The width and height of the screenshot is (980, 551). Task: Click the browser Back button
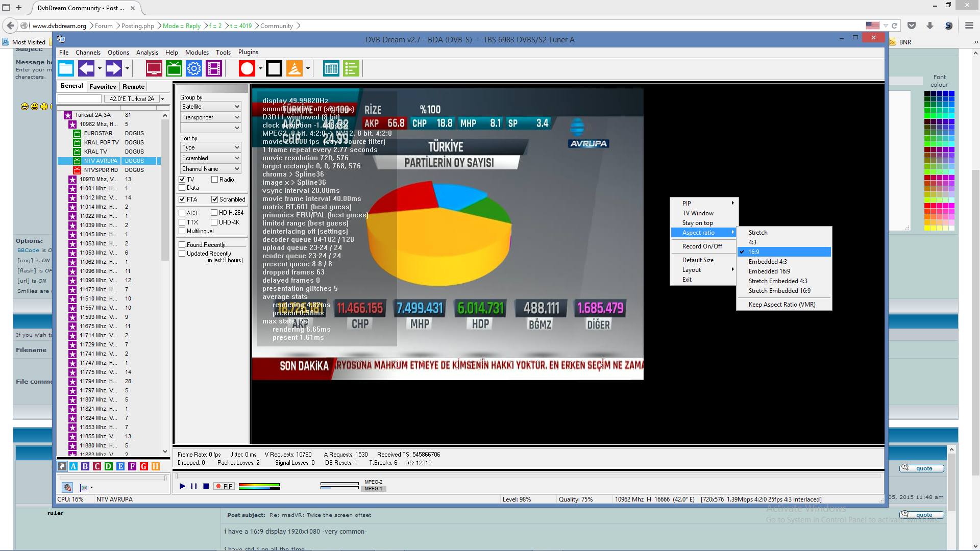pos(10,26)
